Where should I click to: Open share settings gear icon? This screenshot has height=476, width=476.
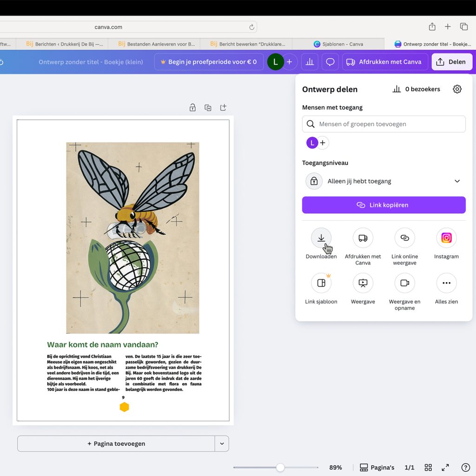click(x=457, y=89)
